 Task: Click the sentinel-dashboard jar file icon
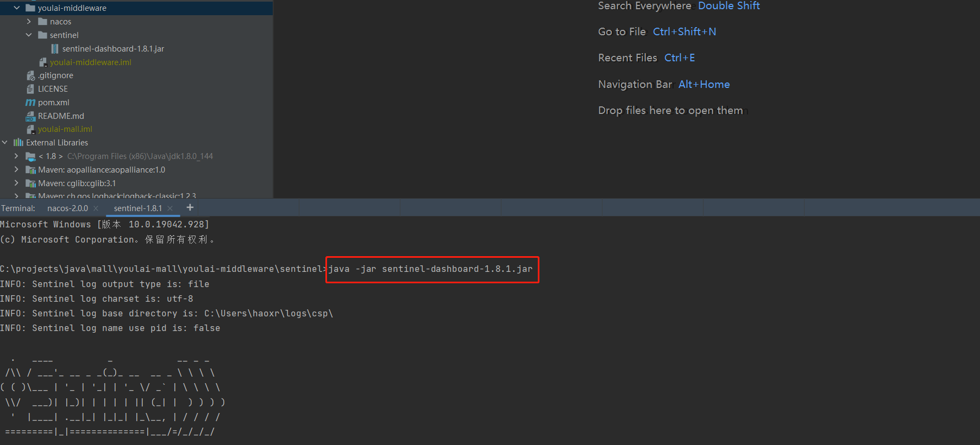tap(55, 49)
